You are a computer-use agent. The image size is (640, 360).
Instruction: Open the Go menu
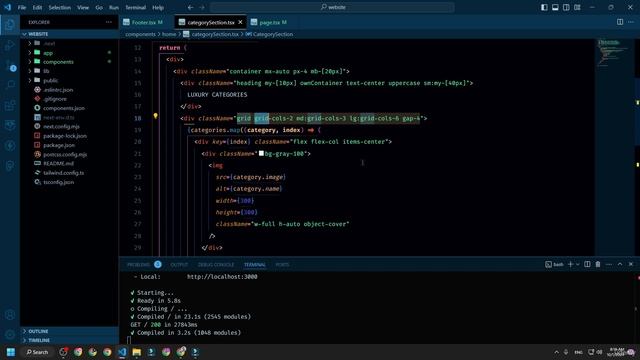coord(99,7)
